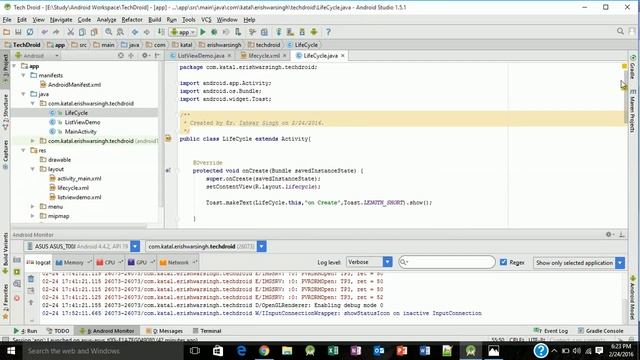Close the LifeCycle.java tab
This screenshot has width=640, height=360.
[342, 56]
